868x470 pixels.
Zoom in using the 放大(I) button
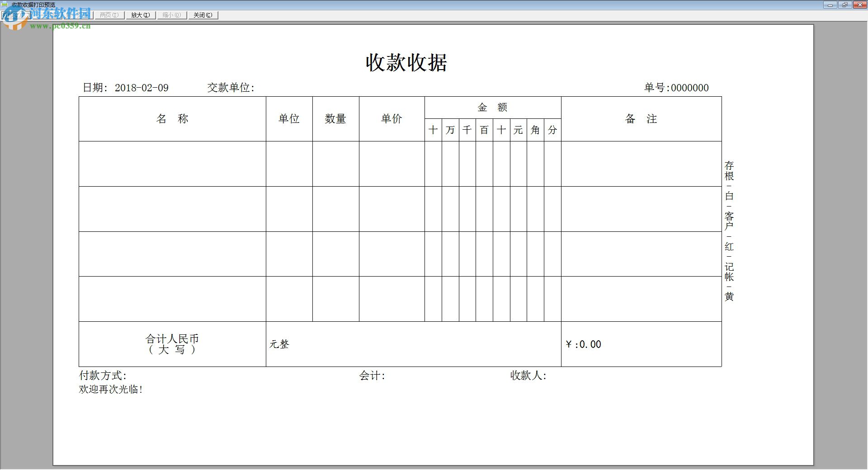coord(140,15)
